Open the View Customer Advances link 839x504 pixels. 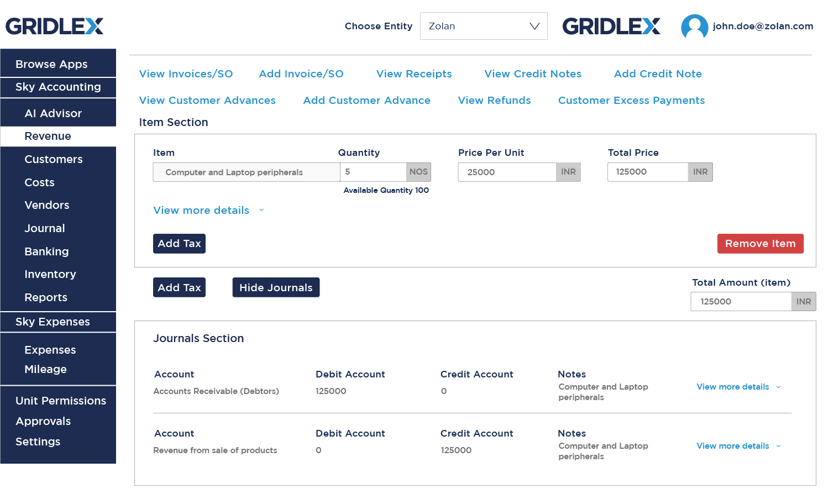pos(207,101)
